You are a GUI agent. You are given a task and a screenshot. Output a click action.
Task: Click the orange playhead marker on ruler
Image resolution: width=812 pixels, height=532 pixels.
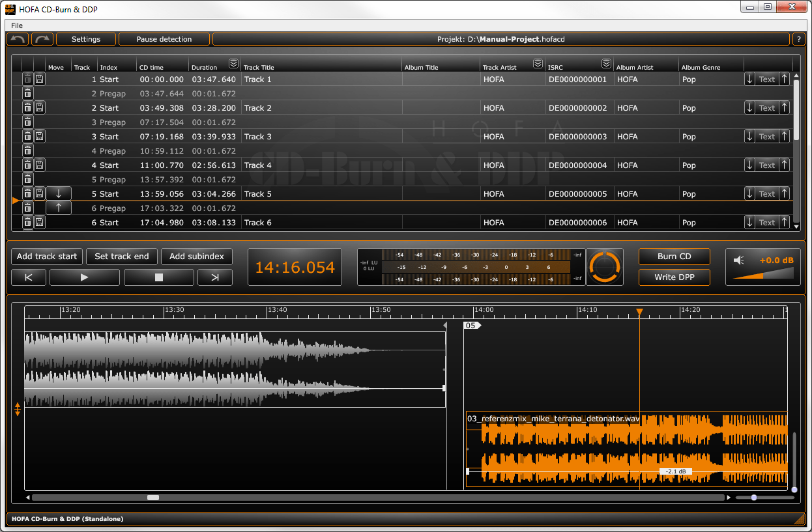tap(639, 313)
